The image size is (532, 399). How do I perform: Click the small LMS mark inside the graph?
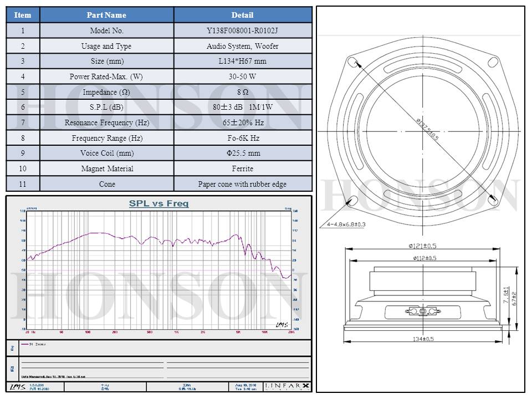281,325
